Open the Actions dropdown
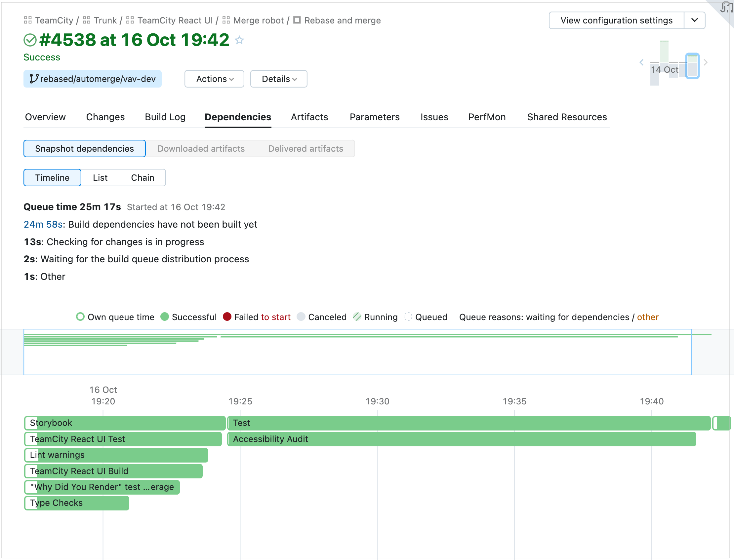Image resolution: width=734 pixels, height=560 pixels. 214,79
